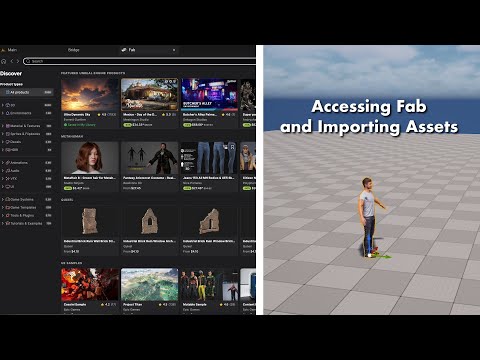Select the character in the viewport
This screenshot has width=480, height=360.
[368, 213]
